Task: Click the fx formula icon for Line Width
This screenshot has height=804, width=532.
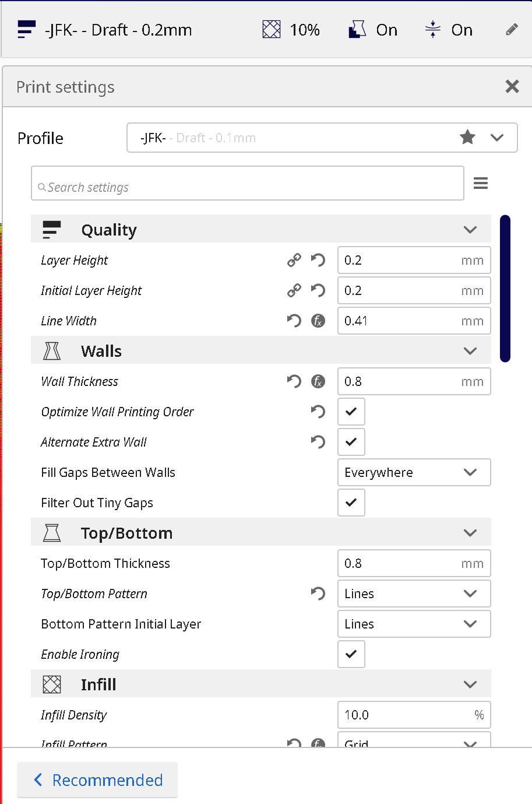Action: (318, 321)
